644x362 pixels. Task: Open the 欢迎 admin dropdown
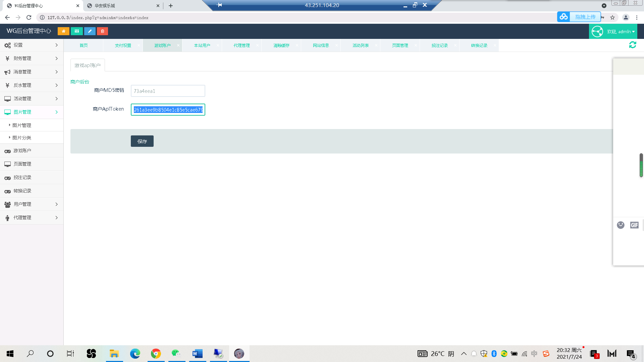[x=613, y=32]
